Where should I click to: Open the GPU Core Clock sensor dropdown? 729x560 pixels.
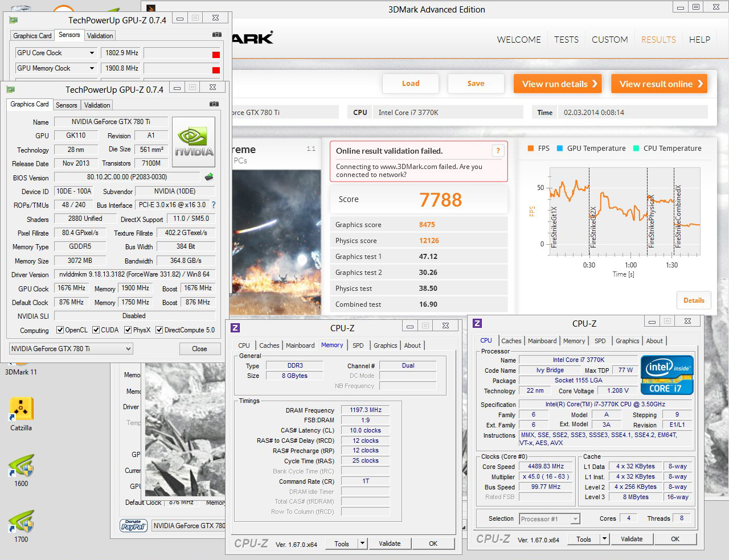click(x=91, y=53)
